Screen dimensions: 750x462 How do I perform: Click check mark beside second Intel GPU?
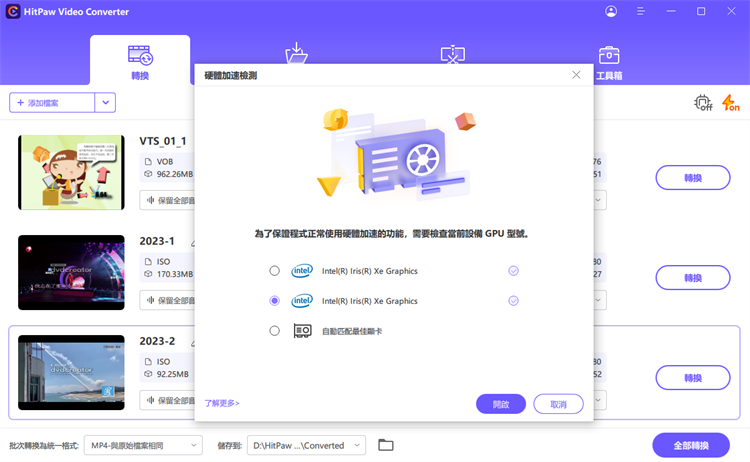513,301
